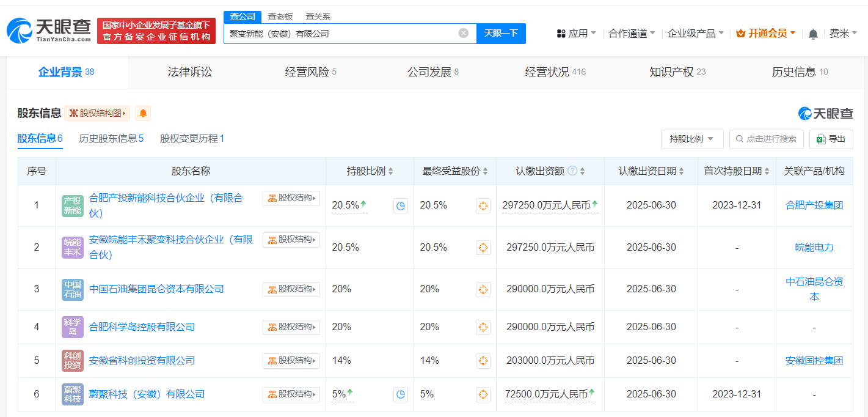This screenshot has width=868, height=417.
Task: Open 股权结构 for 中国石油集团昆仑资本
Action: 291,289
